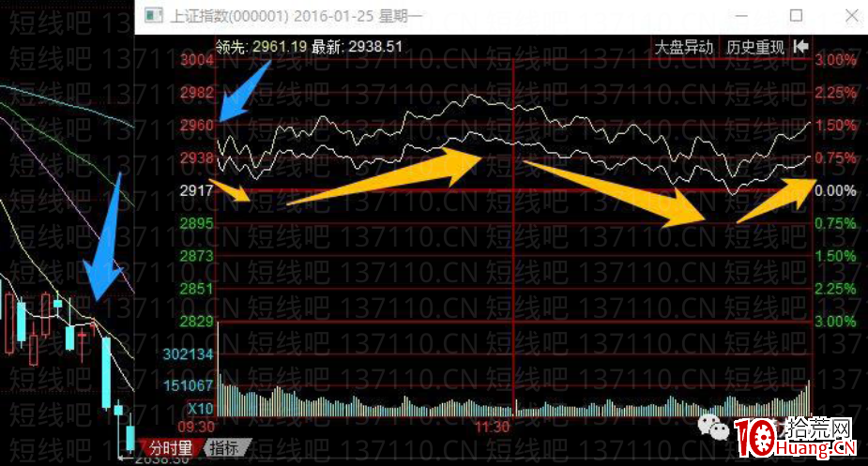The image size is (868, 466).
Task: Click the 3004 price axis label
Action: point(197,60)
